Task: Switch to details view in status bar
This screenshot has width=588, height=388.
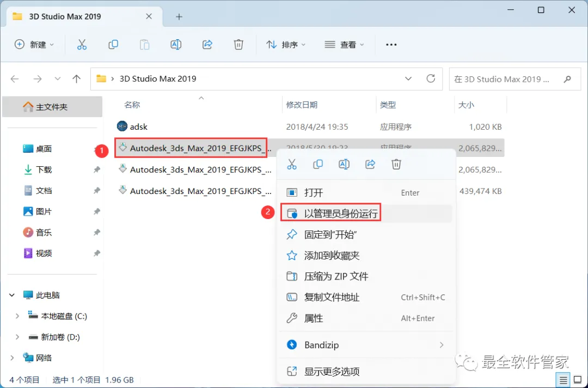Action: [x=563, y=380]
